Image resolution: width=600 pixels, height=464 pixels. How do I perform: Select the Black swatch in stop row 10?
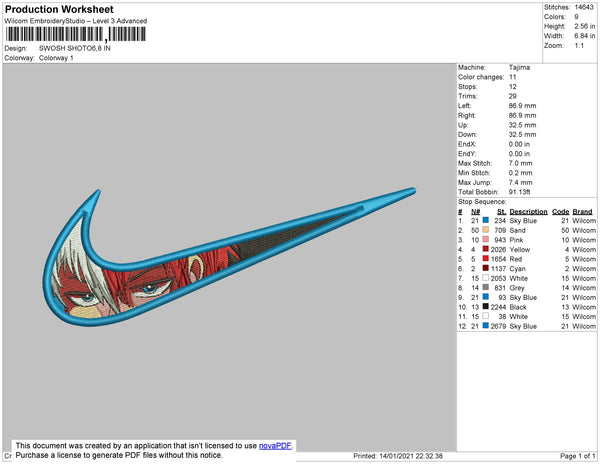coord(486,306)
